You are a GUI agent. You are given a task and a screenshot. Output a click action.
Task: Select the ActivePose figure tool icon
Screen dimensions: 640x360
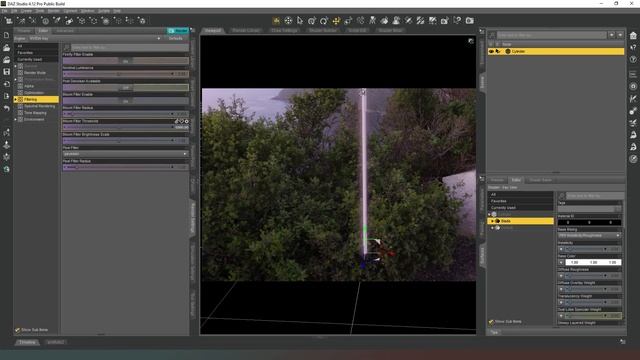click(x=372, y=20)
